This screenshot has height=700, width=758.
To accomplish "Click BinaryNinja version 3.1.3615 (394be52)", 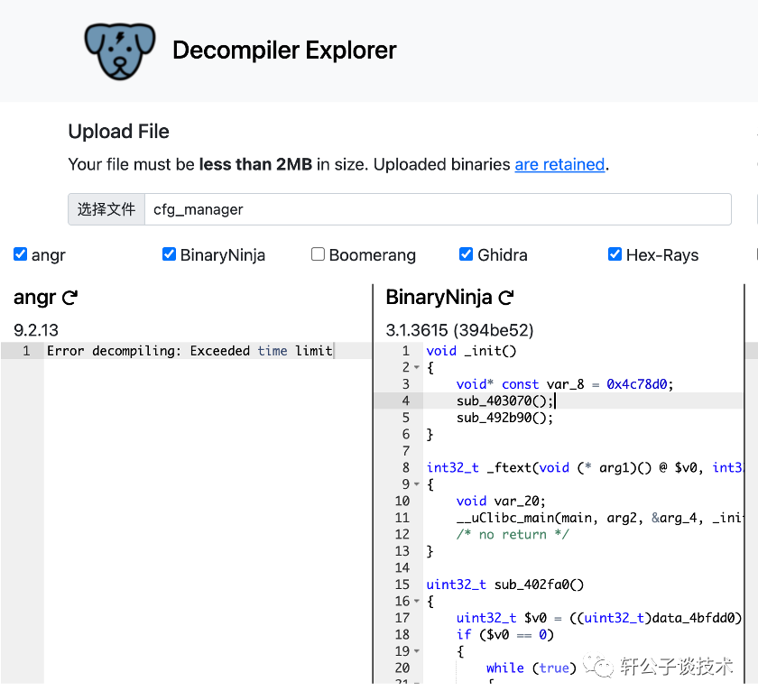I will pos(459,330).
